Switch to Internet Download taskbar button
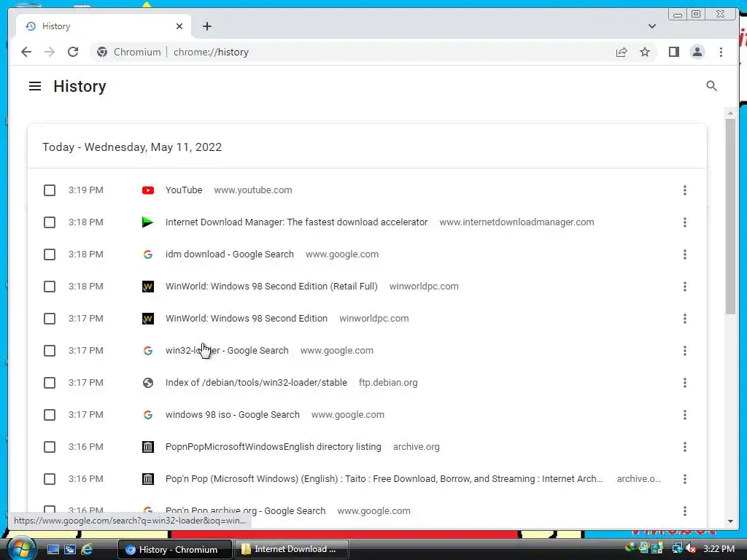Viewport: 747px width, 560px height. [292, 549]
